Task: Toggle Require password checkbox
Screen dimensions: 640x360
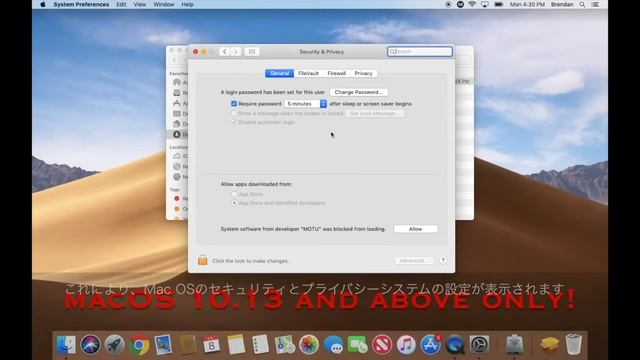Action: (x=234, y=104)
